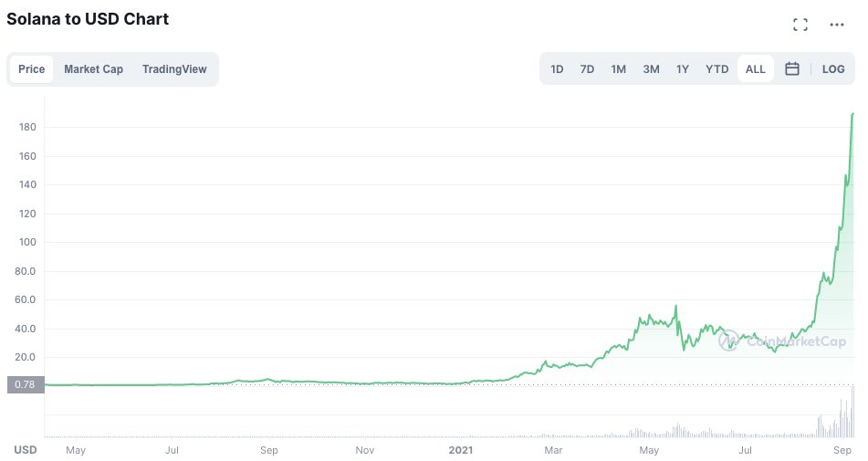
Task: Open the three-dot more options menu
Action: (x=836, y=25)
